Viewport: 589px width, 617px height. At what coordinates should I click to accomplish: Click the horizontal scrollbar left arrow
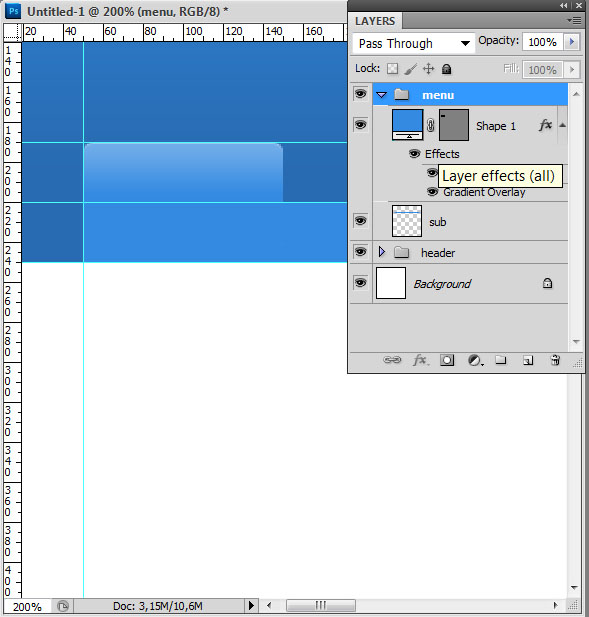[x=269, y=605]
